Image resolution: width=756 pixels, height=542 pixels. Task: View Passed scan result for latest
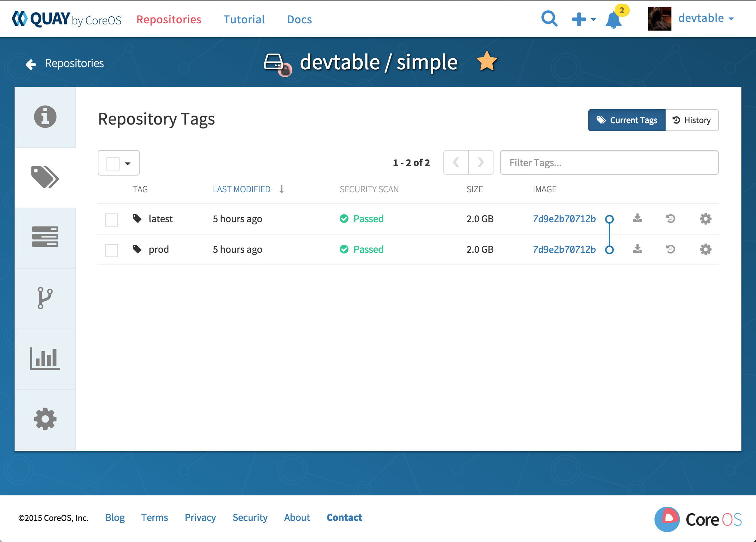pos(362,219)
